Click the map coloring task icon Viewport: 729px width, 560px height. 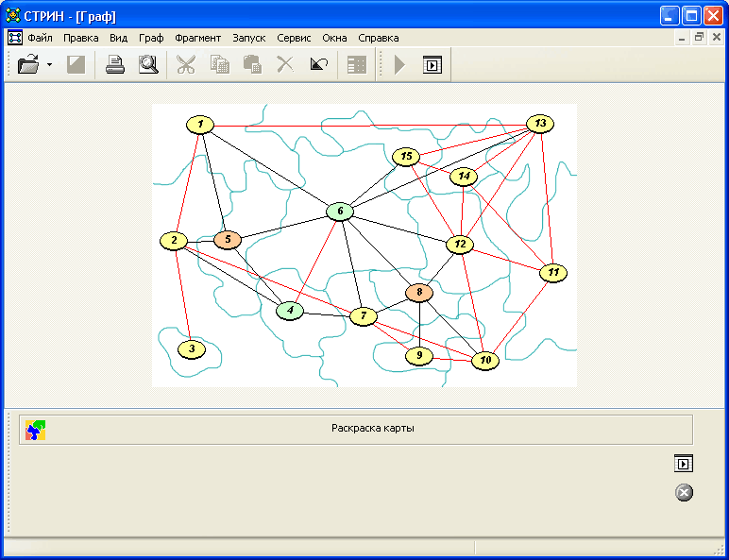pos(35,430)
